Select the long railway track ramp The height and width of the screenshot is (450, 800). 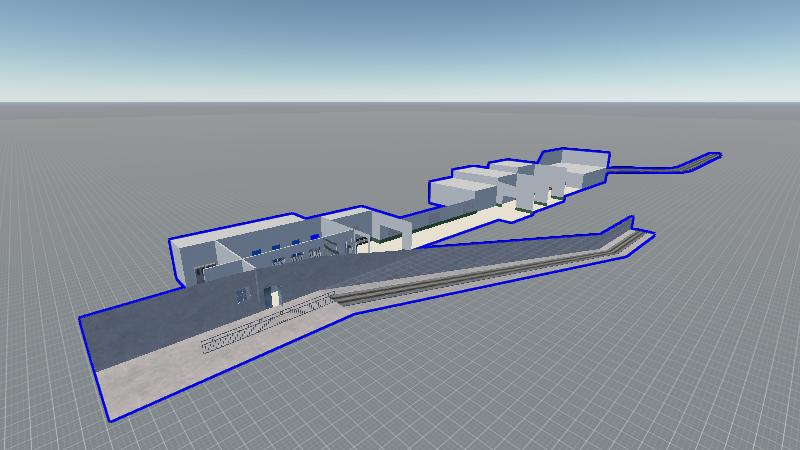[x=480, y=275]
